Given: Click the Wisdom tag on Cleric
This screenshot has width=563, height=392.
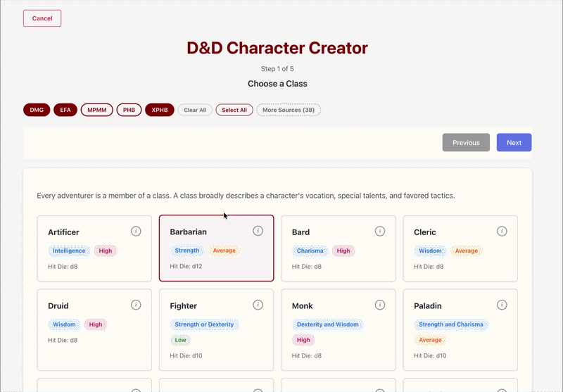Looking at the screenshot, I should tap(430, 251).
